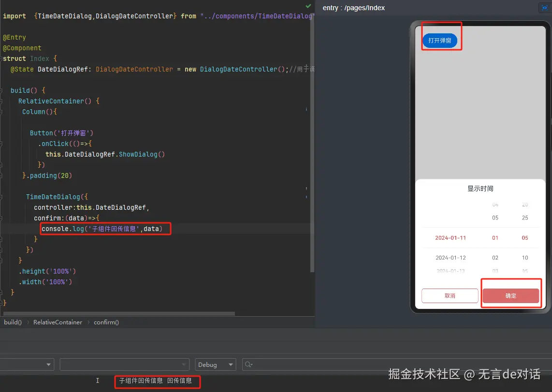Select minute 25 in the time picker
Screen dimensions: 552x392
coord(525,218)
